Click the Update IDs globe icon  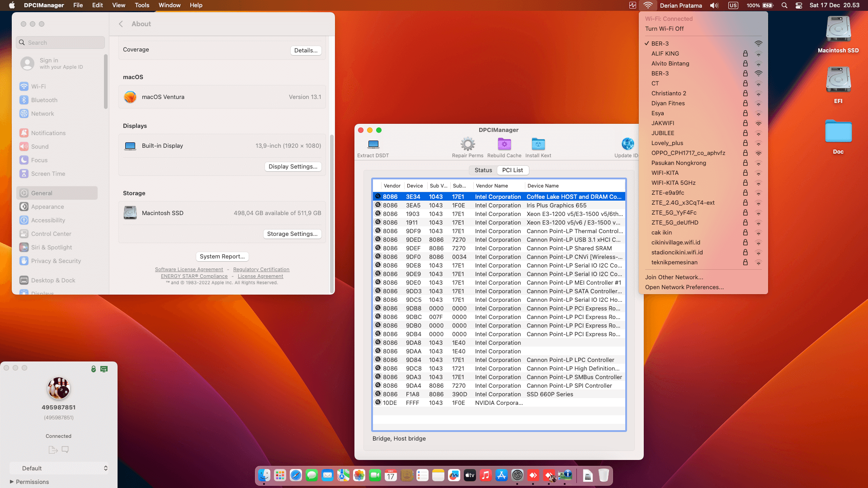tap(627, 145)
